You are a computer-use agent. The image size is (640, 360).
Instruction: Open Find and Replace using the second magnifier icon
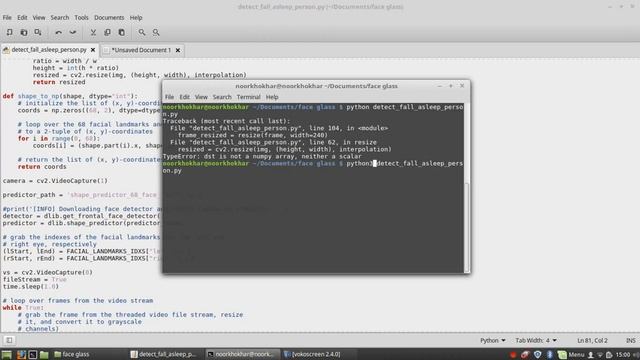coord(156,32)
